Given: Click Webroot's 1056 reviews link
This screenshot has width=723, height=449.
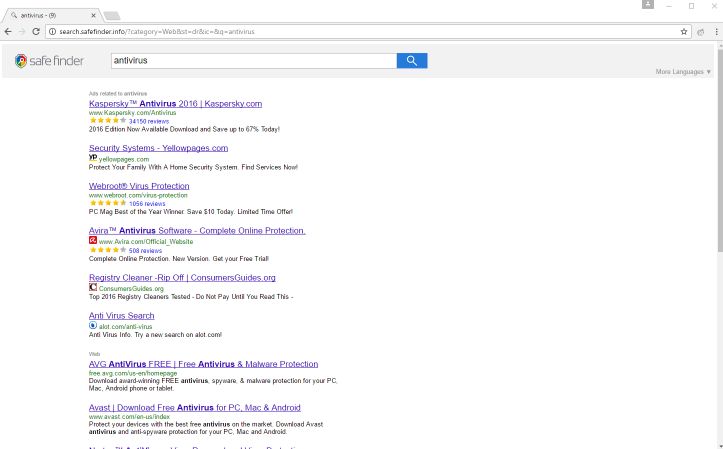Looking at the screenshot, I should (147, 203).
